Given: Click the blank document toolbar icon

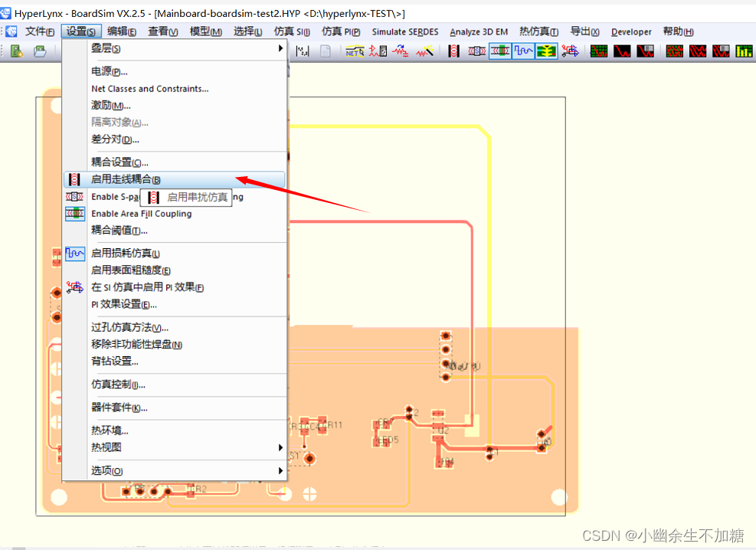Looking at the screenshot, I should [x=326, y=51].
